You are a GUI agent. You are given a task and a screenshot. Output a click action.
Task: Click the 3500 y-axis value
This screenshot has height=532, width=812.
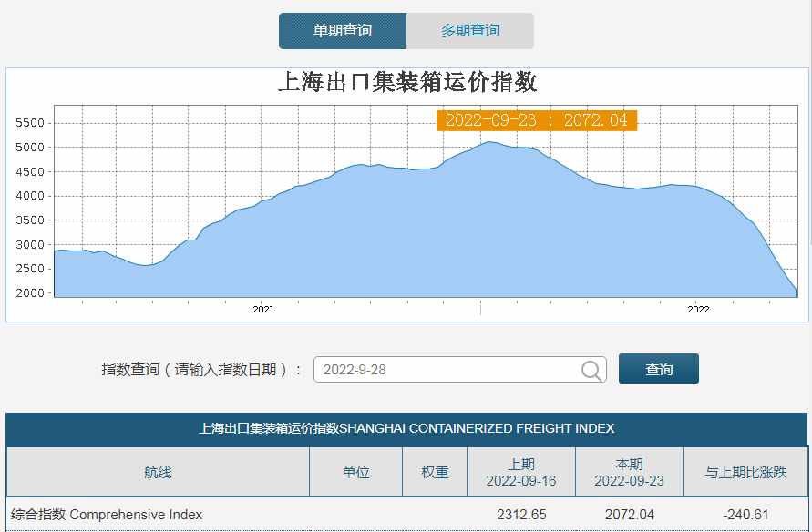coord(30,220)
